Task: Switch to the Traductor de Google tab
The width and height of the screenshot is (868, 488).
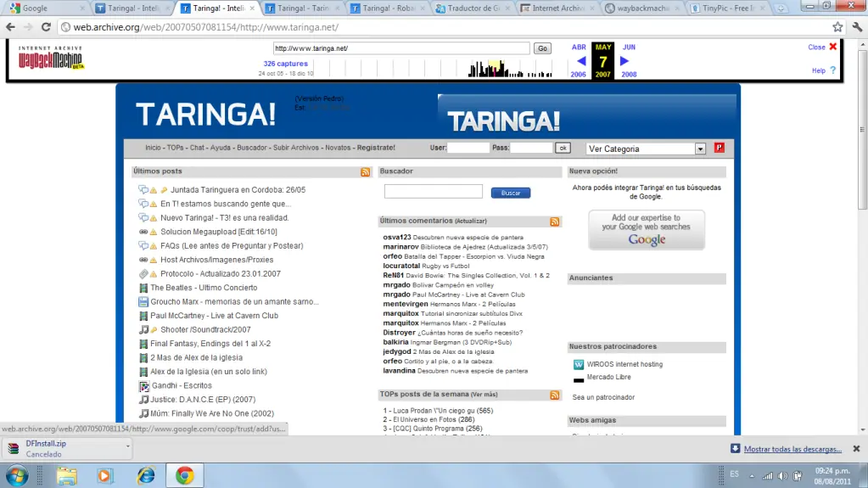Action: pyautogui.click(x=475, y=8)
